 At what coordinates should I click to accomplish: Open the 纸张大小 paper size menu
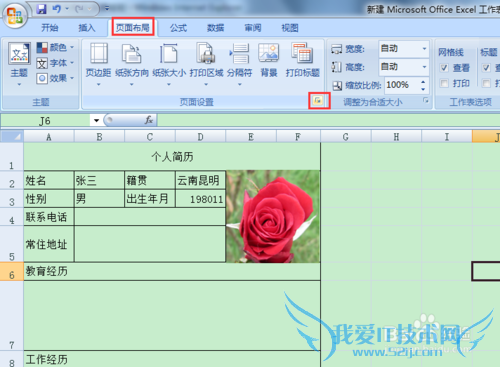point(169,64)
